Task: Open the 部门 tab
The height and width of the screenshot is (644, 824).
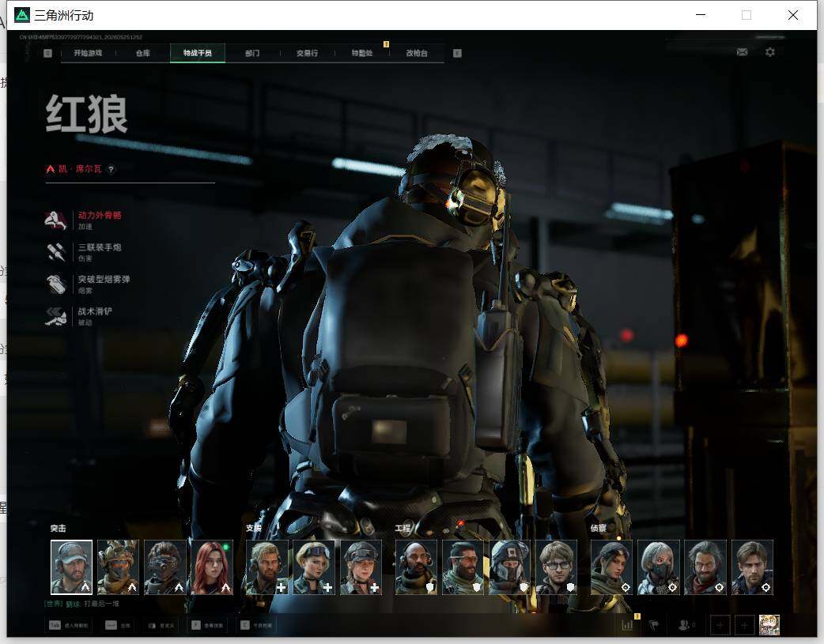Action: click(x=252, y=53)
